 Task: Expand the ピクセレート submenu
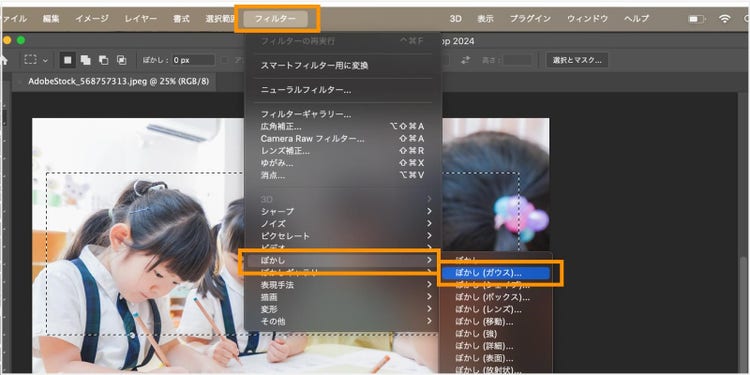point(342,236)
